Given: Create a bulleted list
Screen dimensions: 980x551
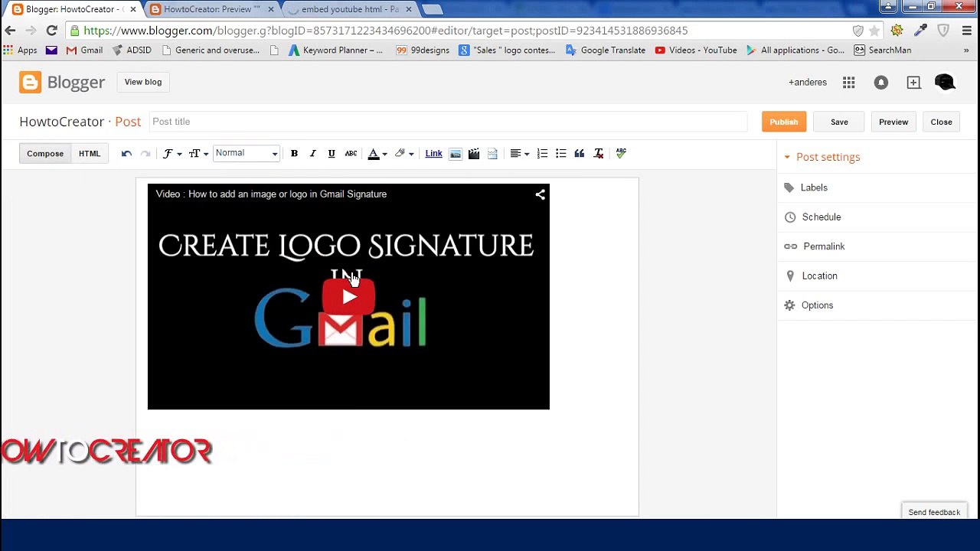Looking at the screenshot, I should tap(560, 154).
